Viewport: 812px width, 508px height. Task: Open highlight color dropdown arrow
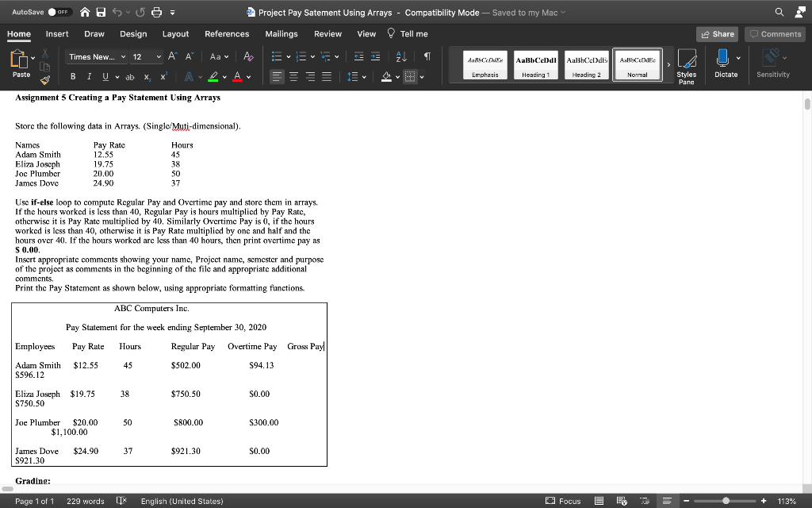coord(224,77)
